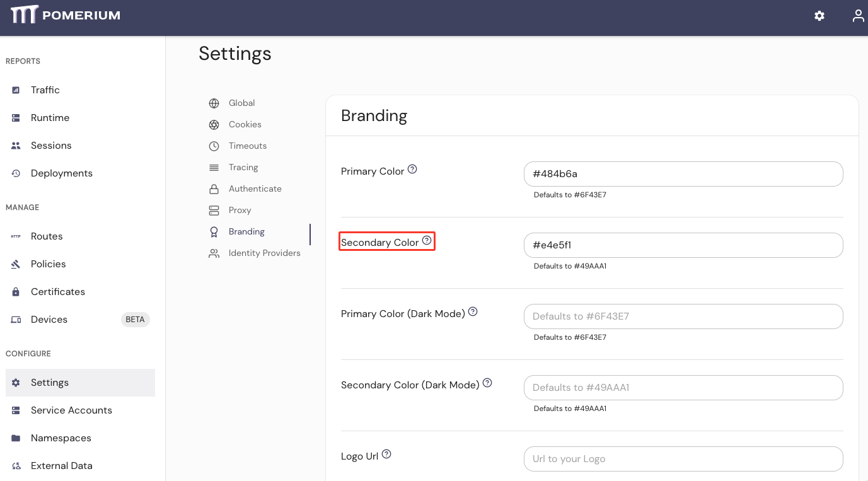This screenshot has height=481, width=868.
Task: Open Devices beta section
Action: tap(49, 320)
